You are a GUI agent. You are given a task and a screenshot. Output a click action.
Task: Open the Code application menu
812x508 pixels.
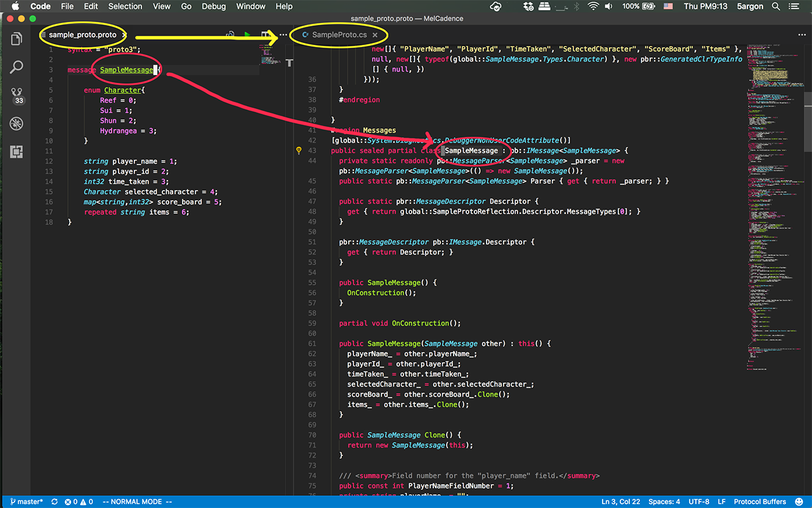(x=41, y=6)
